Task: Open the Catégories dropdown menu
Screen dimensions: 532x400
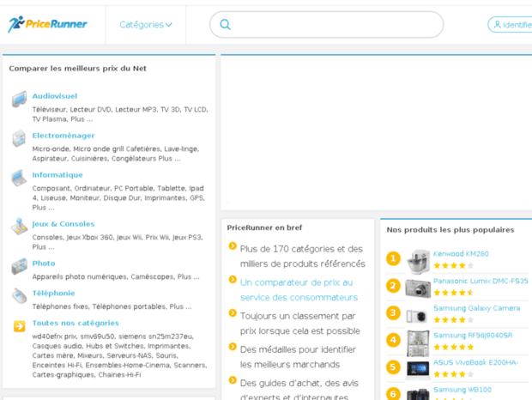Action: tap(146, 25)
